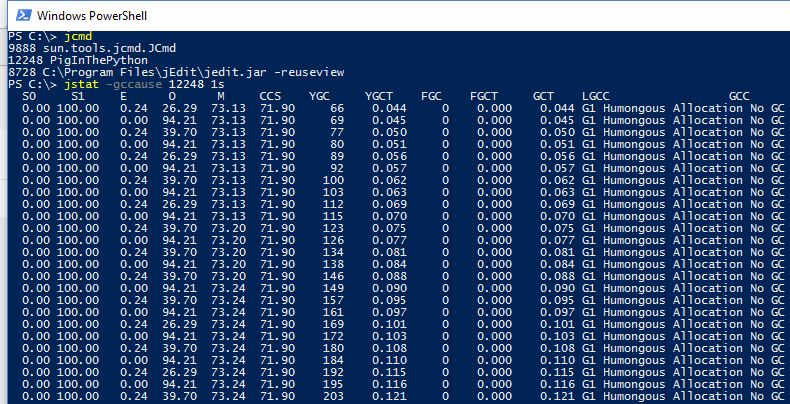Click 0.044 in the YGCT column
This screenshot has width=790, height=404.
389,108
